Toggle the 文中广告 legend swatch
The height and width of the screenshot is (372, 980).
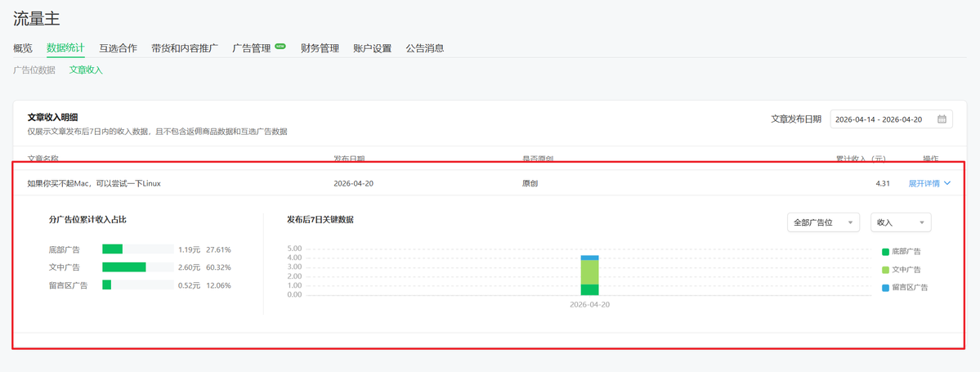point(885,270)
